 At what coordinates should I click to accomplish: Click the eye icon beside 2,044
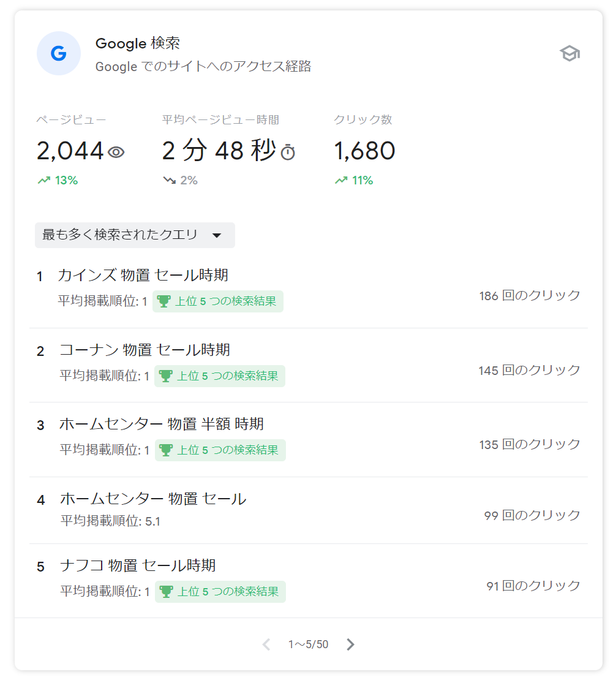click(116, 152)
